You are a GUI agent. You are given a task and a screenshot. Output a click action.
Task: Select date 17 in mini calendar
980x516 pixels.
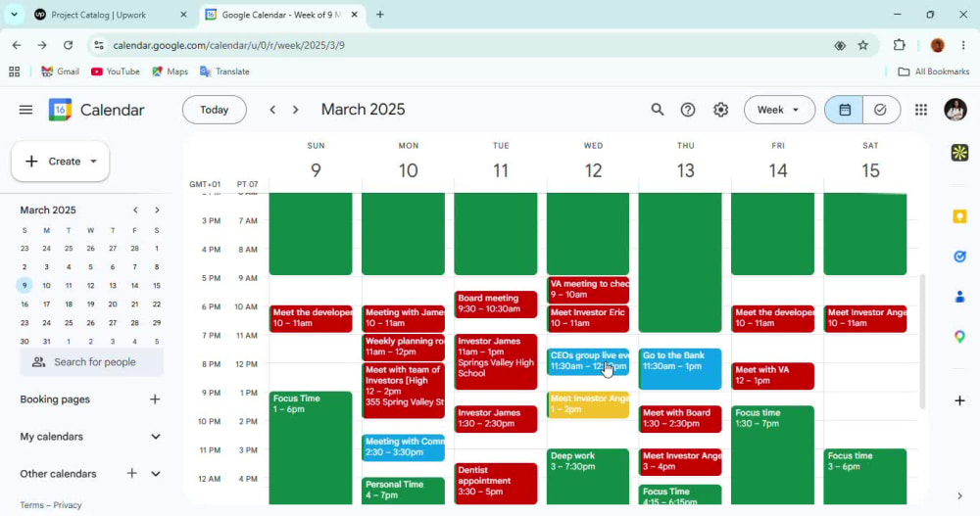click(x=46, y=305)
